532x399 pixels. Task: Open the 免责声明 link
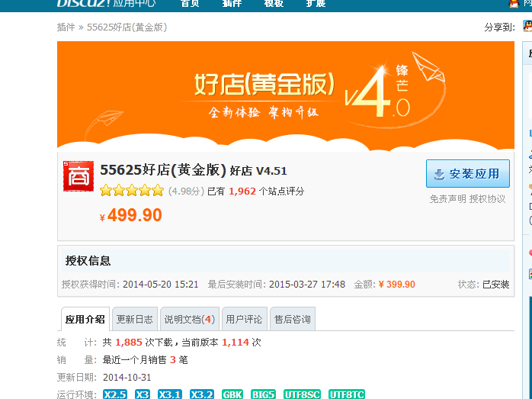tap(448, 199)
